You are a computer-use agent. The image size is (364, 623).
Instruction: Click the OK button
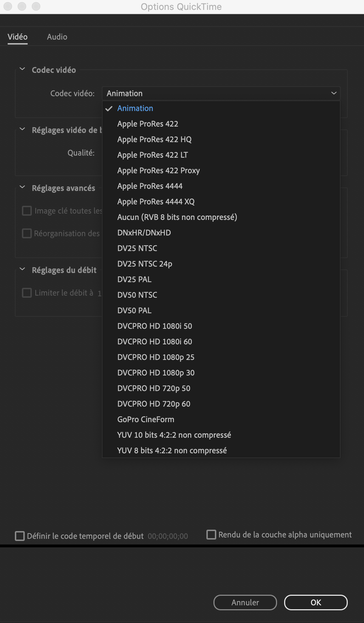tap(316, 602)
